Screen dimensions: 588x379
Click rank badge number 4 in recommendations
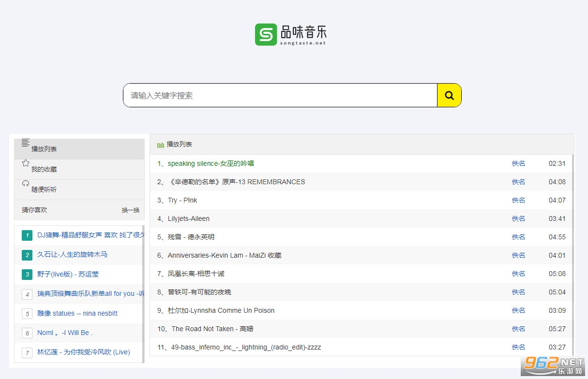pyautogui.click(x=27, y=294)
